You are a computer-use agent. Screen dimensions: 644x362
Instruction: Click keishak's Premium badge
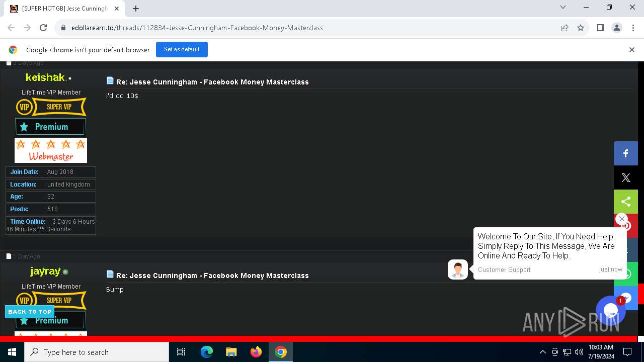click(x=50, y=127)
